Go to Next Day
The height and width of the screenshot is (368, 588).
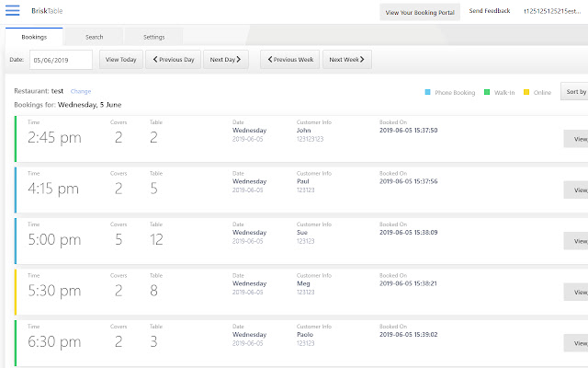[x=225, y=59]
